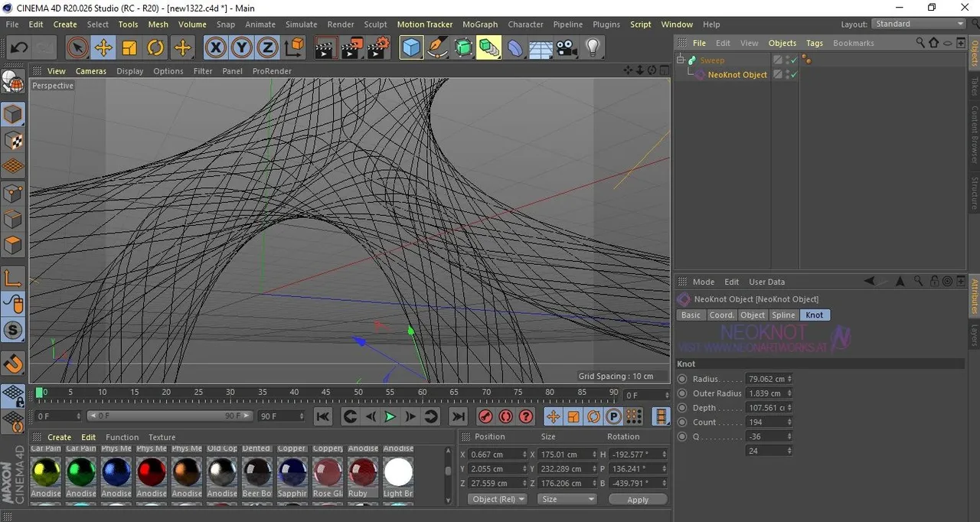Click the Subdivision Surface generator icon
Viewport: 980px width, 522px height.
pos(464,47)
